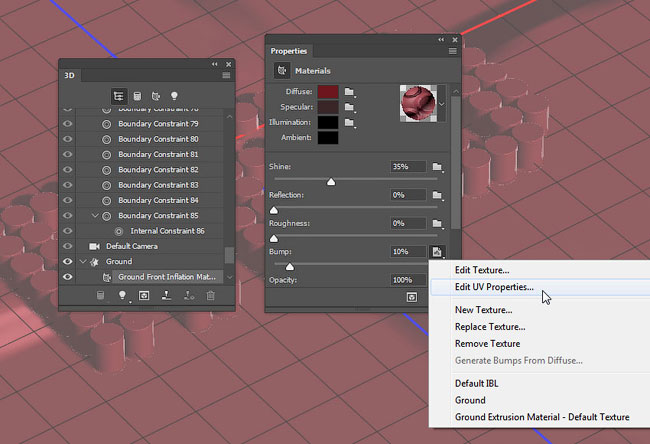Toggle visibility of Boundary Constraint 84
The image size is (650, 444).
68,200
